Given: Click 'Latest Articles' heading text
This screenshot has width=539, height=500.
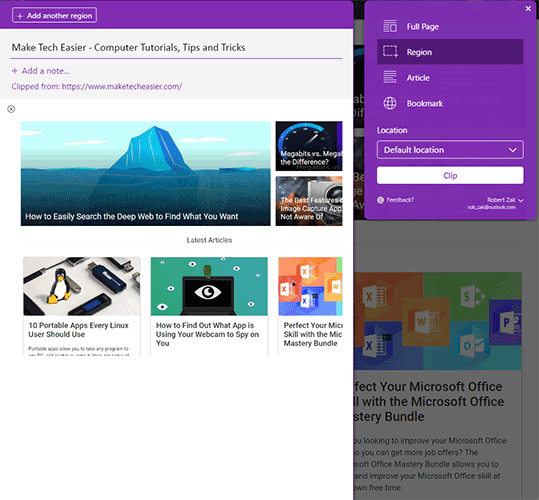Looking at the screenshot, I should (x=209, y=240).
